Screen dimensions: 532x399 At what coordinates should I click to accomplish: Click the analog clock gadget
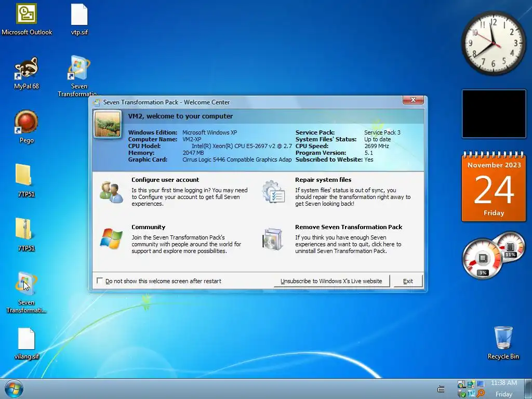click(494, 43)
